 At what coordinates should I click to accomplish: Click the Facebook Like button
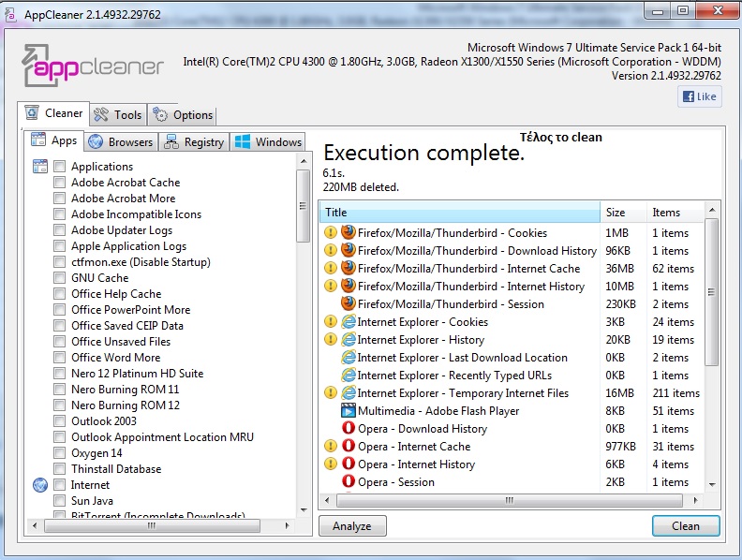click(x=700, y=96)
